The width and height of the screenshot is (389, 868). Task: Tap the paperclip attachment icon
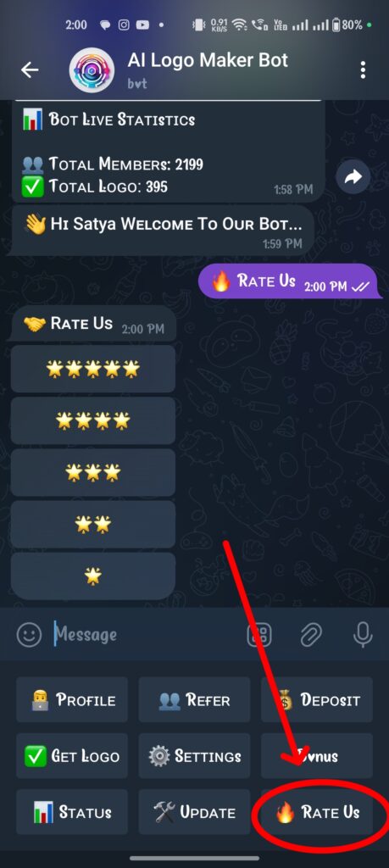point(311,635)
